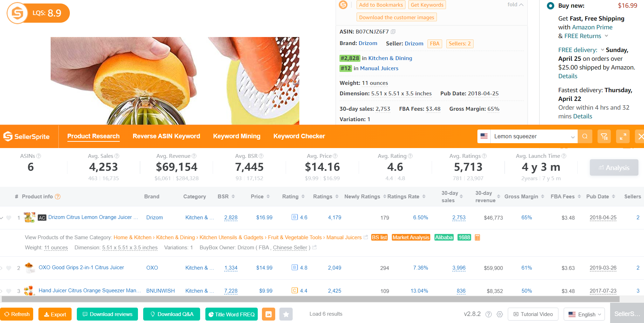
Task: Open the Keyword Mining tab
Action: (237, 136)
